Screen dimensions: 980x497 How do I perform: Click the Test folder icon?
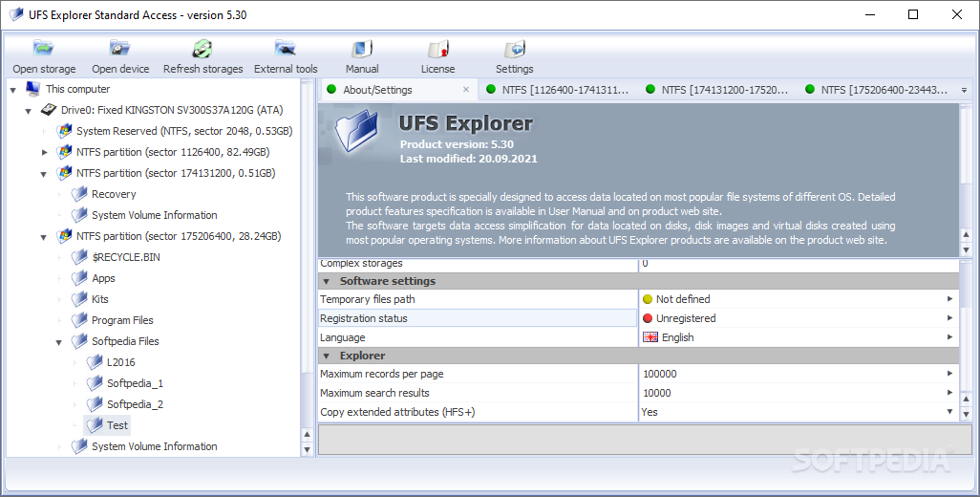pyautogui.click(x=95, y=425)
